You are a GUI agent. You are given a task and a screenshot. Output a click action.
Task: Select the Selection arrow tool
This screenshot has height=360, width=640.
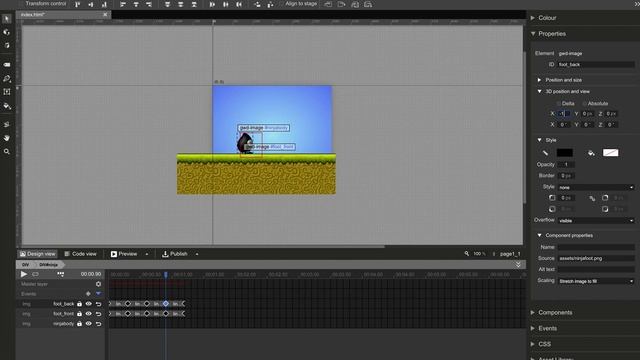7,19
